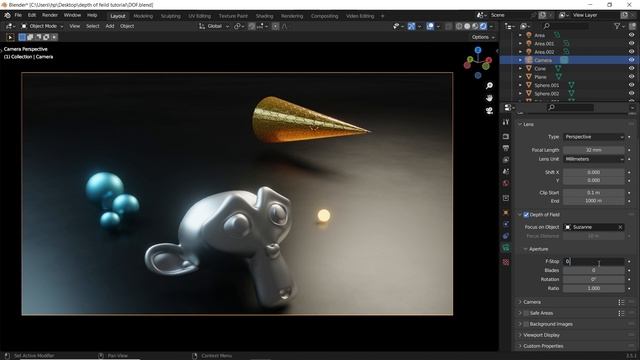The width and height of the screenshot is (640, 360).
Task: Open the Render properties tab icon
Action: coord(506,136)
